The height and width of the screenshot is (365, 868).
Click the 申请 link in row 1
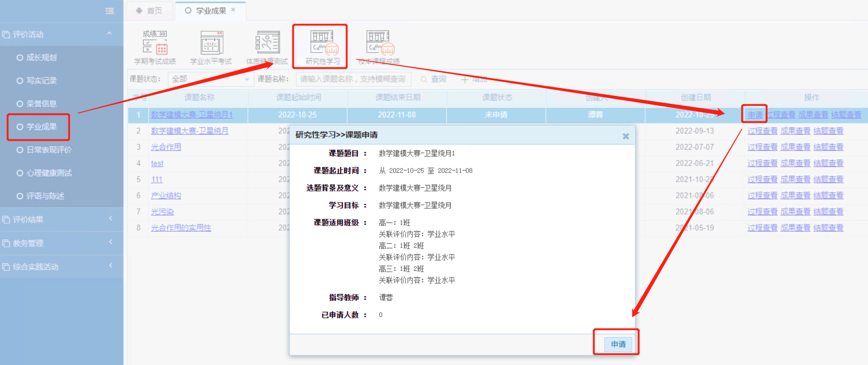point(755,115)
